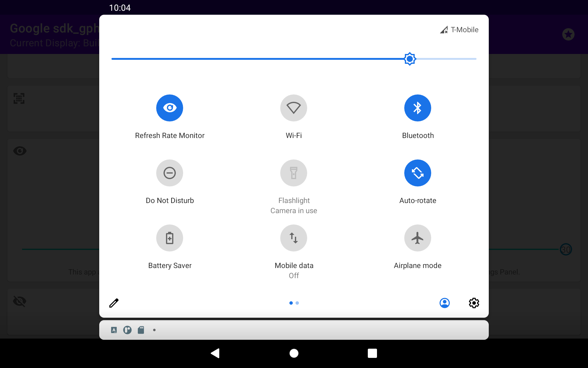Image resolution: width=588 pixels, height=368 pixels.
Task: Activate the Airplane mode tile
Action: click(417, 238)
